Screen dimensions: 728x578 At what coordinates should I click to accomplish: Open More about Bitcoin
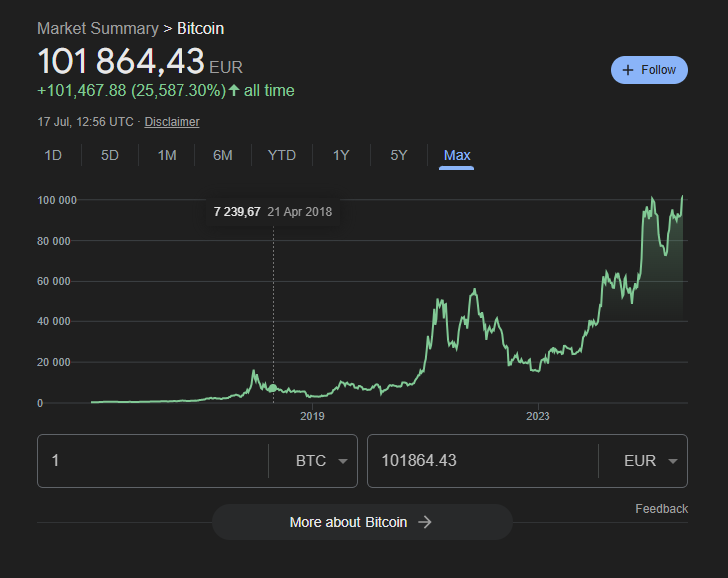coord(362,522)
